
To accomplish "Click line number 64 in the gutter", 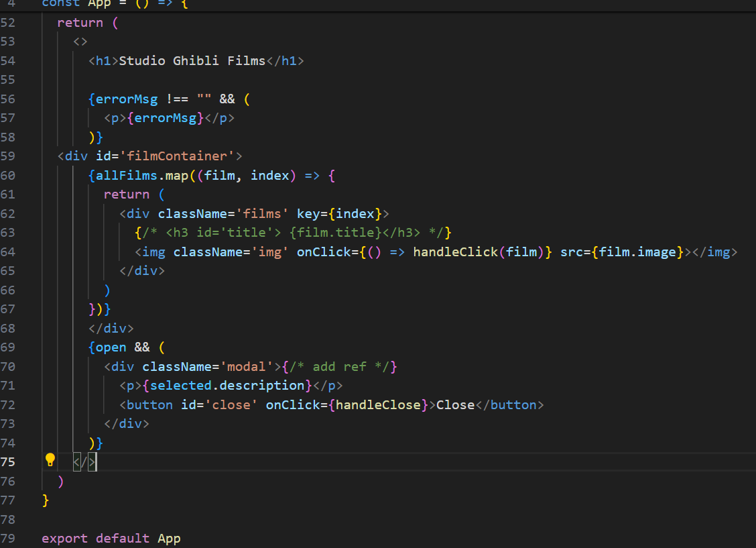I will point(8,252).
